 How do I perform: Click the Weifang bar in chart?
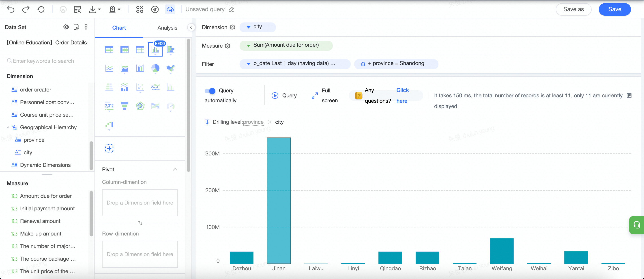tap(502, 251)
